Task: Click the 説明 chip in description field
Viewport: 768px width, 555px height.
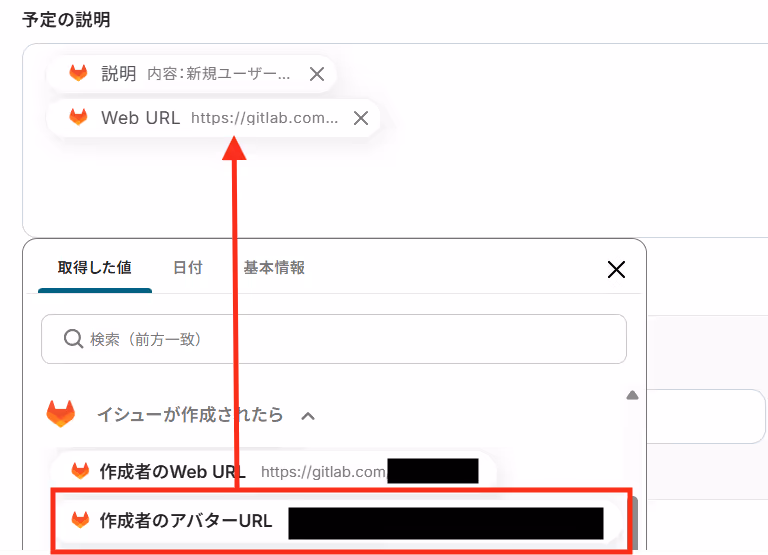Action: tap(191, 74)
